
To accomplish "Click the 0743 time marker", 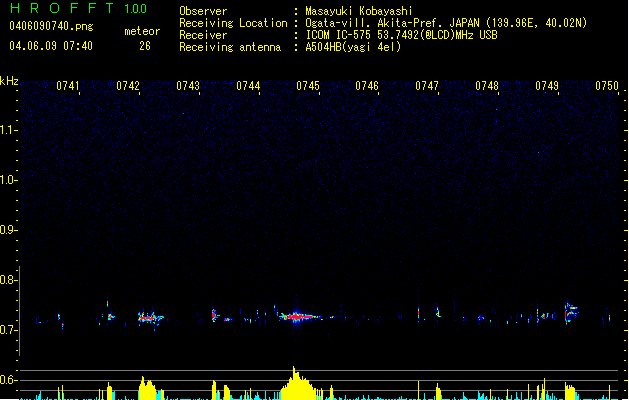I will pos(188,86).
